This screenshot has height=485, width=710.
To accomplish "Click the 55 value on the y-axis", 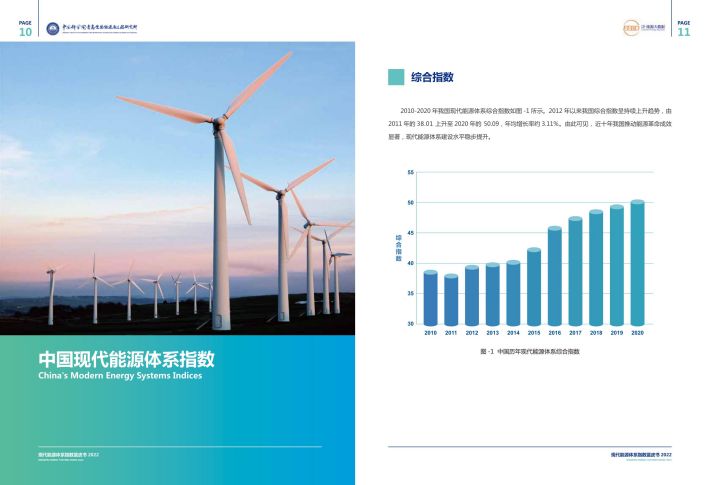I will pyautogui.click(x=409, y=173).
